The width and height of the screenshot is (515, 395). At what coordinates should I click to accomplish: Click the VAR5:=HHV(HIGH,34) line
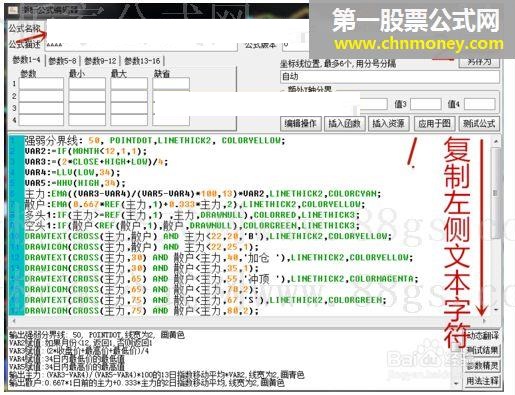coord(75,183)
